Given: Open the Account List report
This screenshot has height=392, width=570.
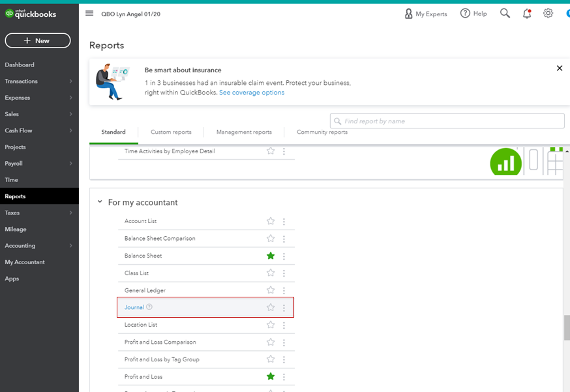Looking at the screenshot, I should [140, 221].
